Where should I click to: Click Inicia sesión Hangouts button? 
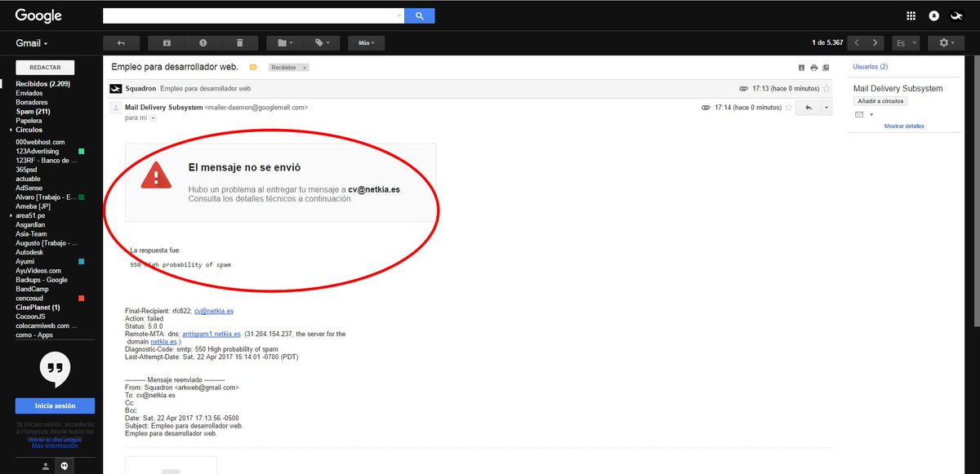point(55,405)
